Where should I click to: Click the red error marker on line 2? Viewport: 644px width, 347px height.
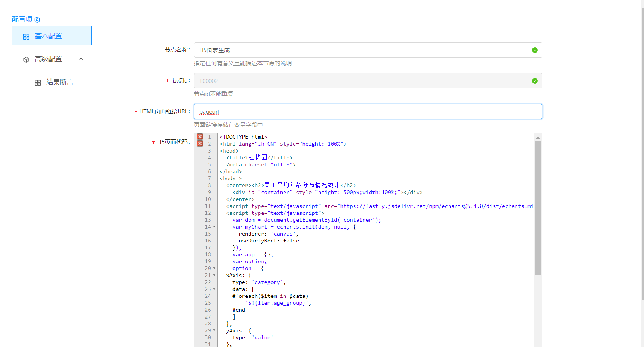[x=200, y=144]
